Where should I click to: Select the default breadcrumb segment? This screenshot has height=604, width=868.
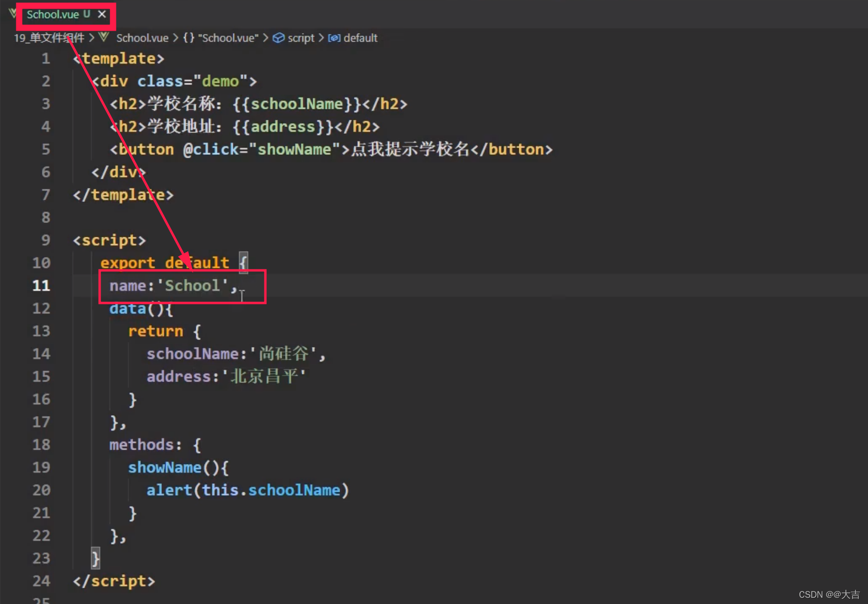[360, 38]
